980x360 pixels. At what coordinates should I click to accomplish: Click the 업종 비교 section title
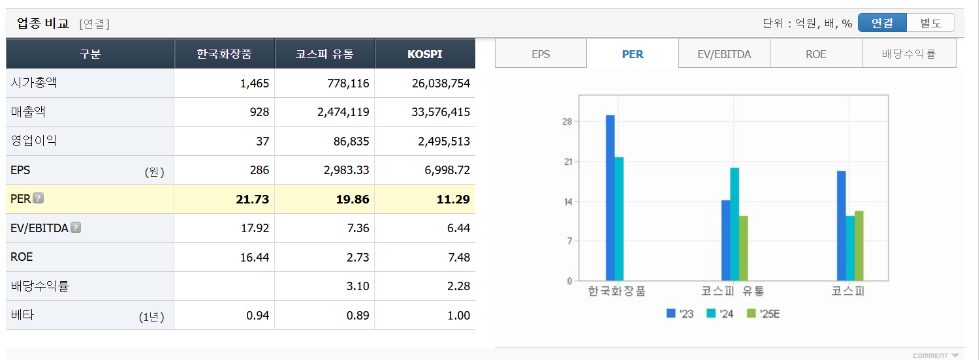(x=42, y=23)
